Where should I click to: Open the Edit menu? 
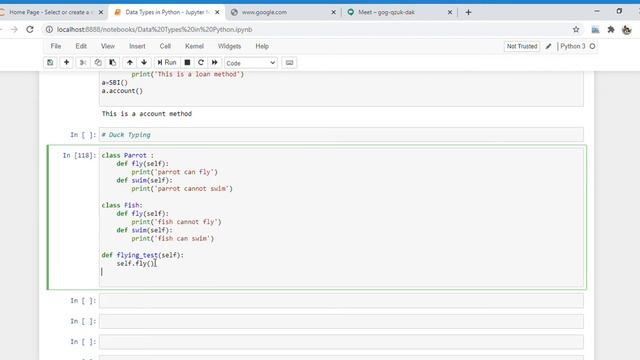point(81,46)
